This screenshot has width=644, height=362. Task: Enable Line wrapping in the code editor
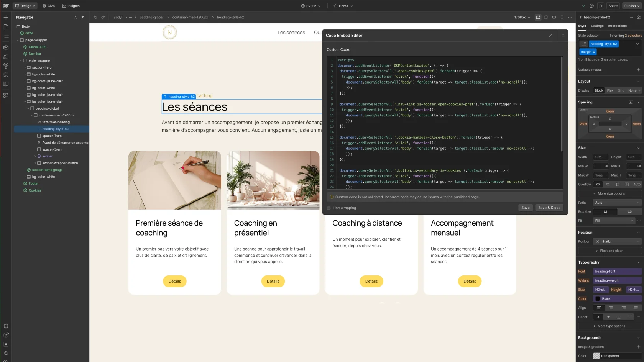tap(329, 208)
